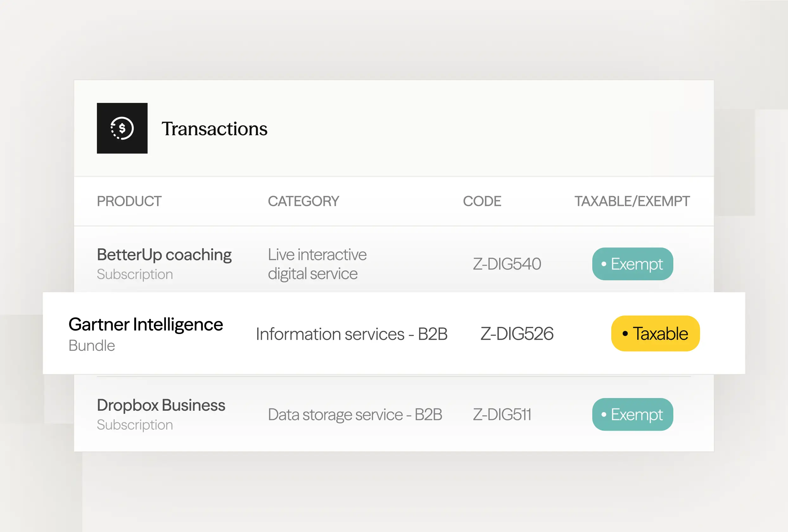Sort by the PRODUCT column header

129,201
